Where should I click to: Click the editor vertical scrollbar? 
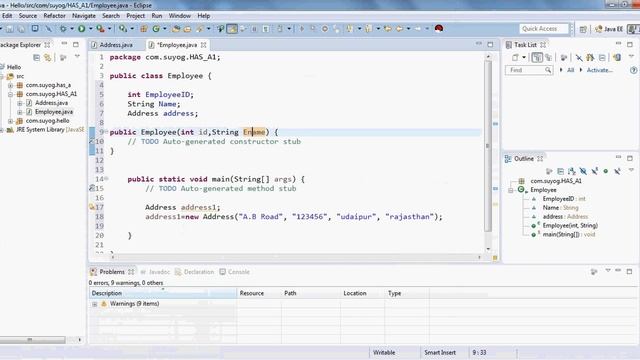click(x=488, y=147)
